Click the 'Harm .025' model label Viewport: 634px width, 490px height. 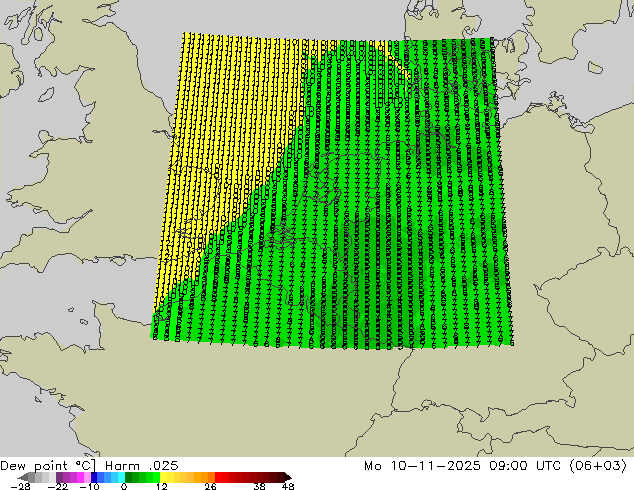[x=142, y=466]
